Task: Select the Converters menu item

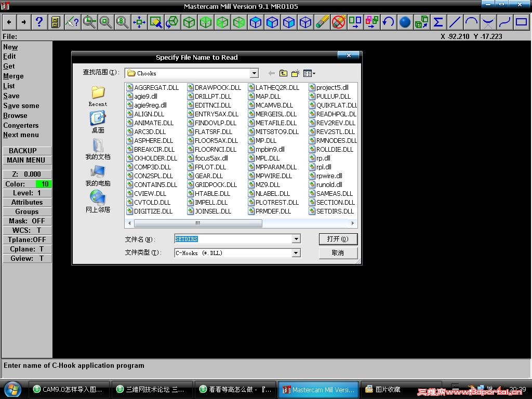Action: click(21, 126)
